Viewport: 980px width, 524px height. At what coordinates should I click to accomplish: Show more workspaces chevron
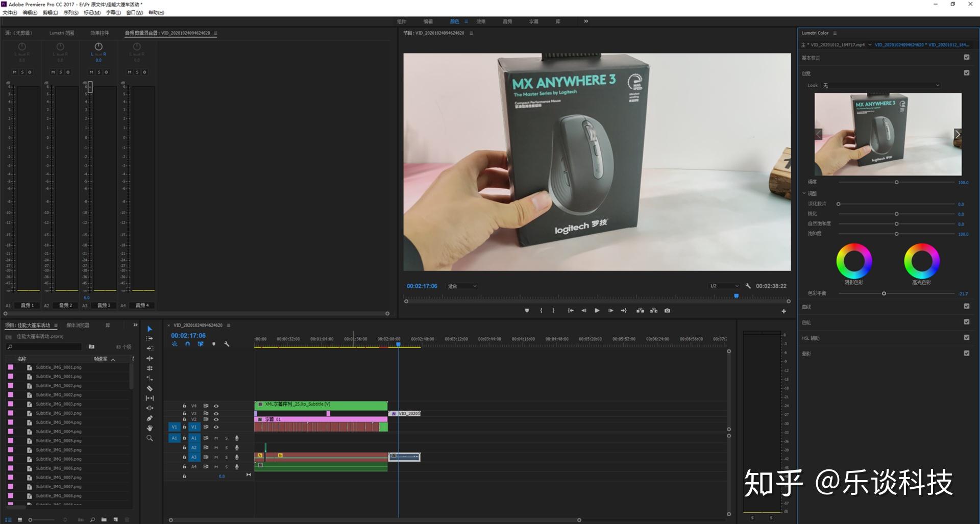(x=586, y=21)
